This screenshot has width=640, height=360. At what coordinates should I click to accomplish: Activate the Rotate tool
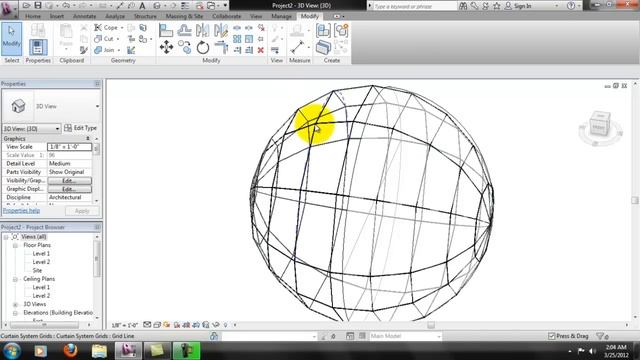202,47
